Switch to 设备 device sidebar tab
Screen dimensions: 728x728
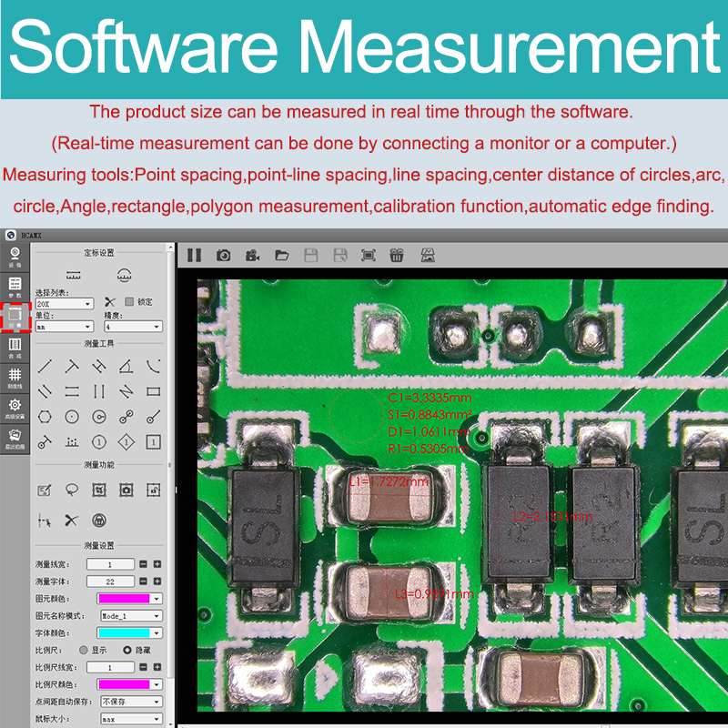[15, 256]
